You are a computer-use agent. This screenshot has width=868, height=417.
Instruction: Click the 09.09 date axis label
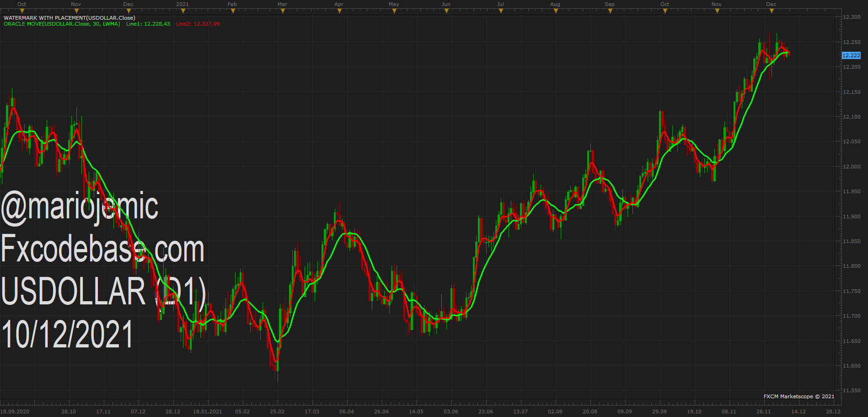pyautogui.click(x=625, y=412)
